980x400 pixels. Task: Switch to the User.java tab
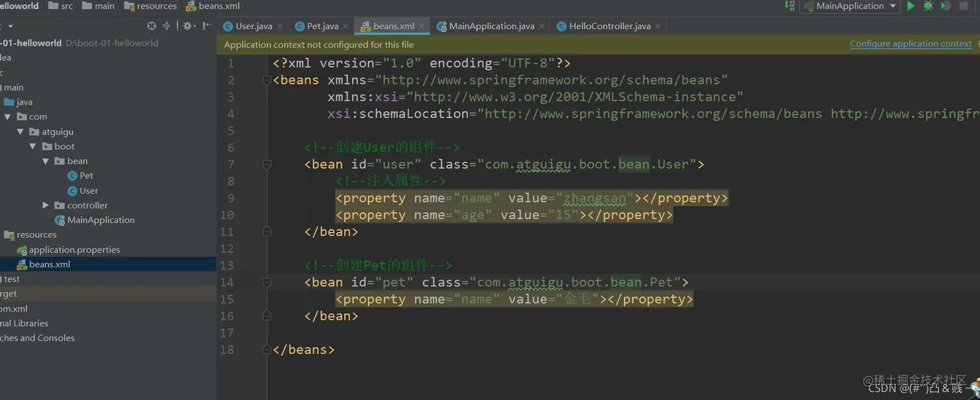tap(253, 26)
